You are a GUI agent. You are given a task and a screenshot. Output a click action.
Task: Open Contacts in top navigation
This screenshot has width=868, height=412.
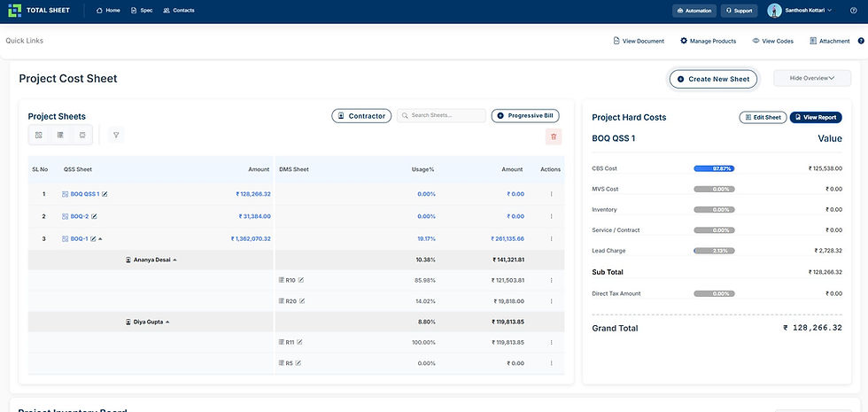(x=179, y=11)
